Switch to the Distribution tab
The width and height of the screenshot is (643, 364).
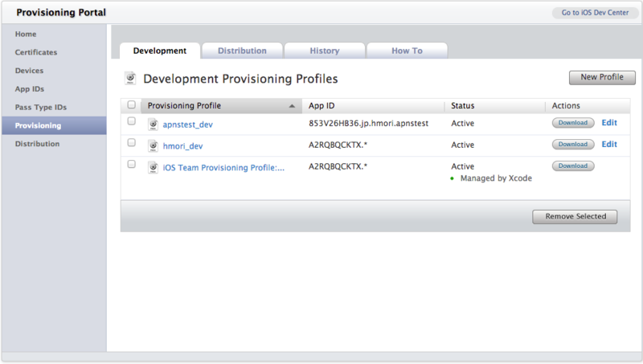(x=242, y=51)
